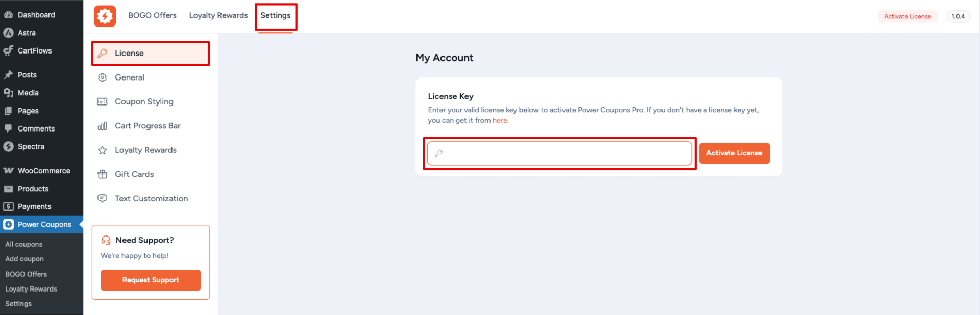Click the Activate License badge in header
Viewport: 980px width, 315px height.
coord(907,16)
